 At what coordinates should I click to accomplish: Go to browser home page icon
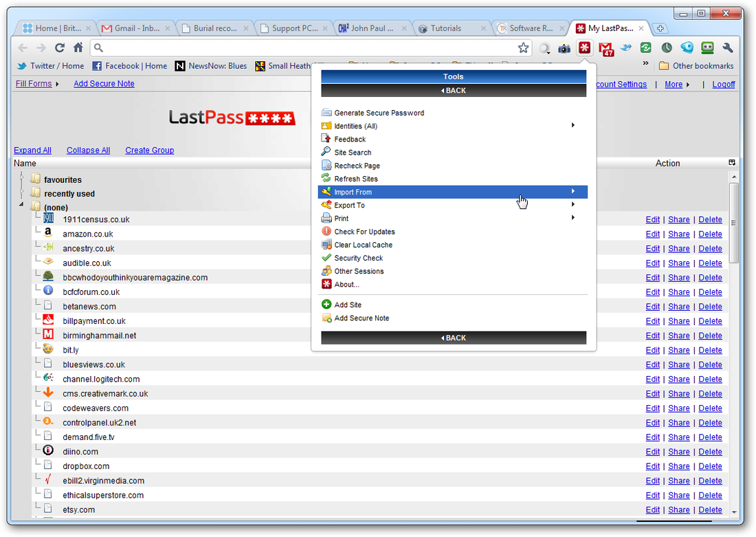[78, 47]
